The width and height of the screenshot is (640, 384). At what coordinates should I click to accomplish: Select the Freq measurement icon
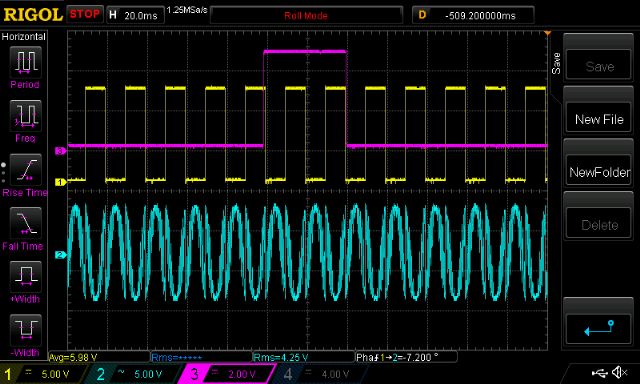(x=25, y=116)
